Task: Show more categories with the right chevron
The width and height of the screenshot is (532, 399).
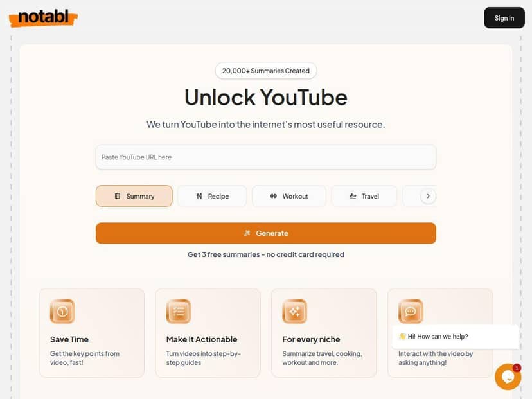Action: click(x=428, y=196)
